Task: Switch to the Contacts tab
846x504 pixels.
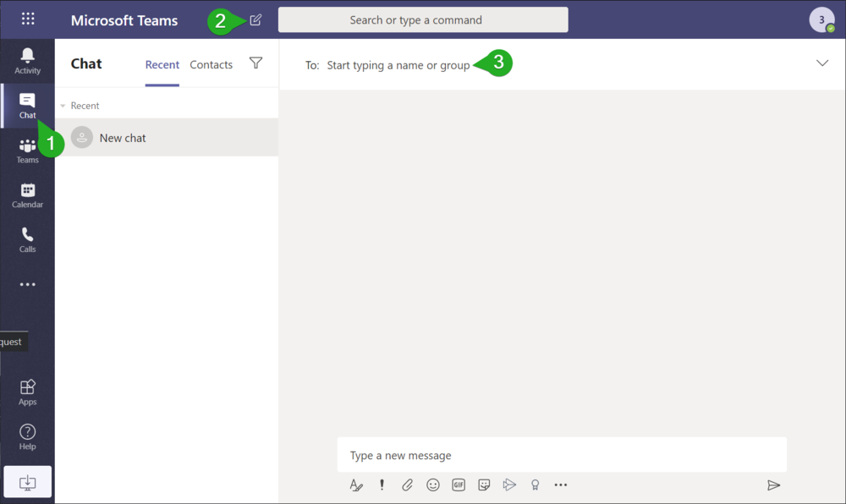Action: pyautogui.click(x=211, y=64)
